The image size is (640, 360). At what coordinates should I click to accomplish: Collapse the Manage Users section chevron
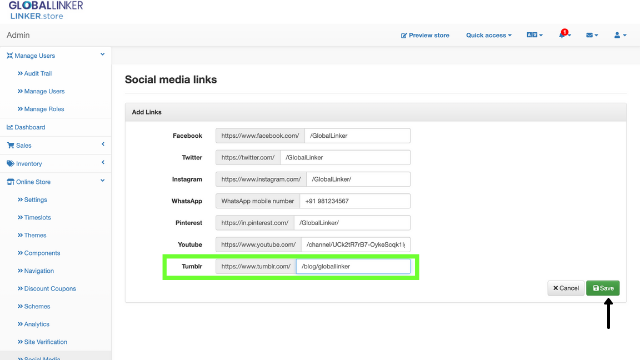102,54
